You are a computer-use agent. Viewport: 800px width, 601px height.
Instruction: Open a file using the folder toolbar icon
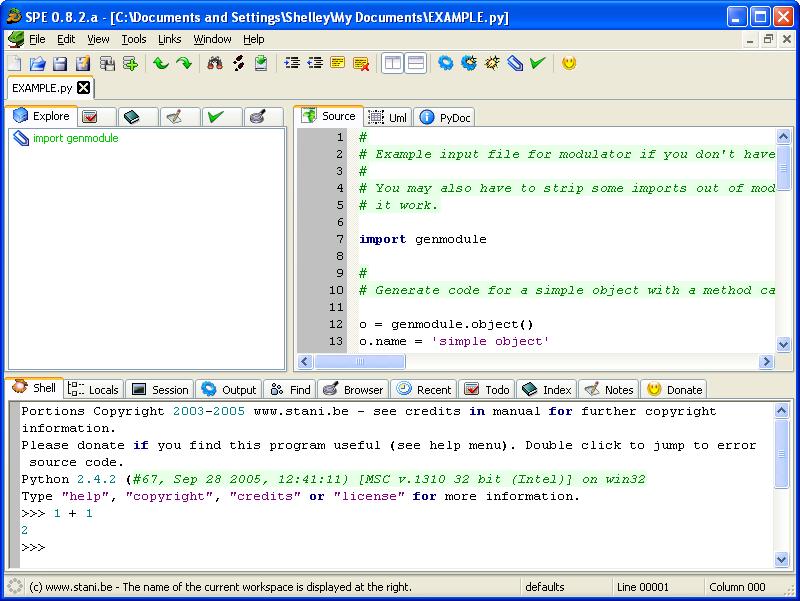[x=37, y=63]
